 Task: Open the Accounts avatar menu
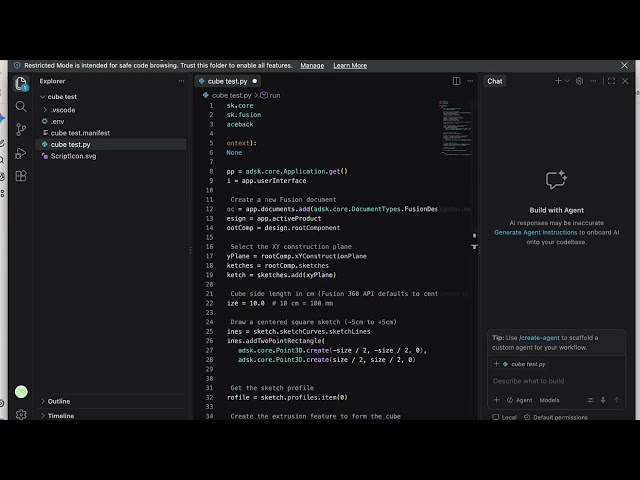pyautogui.click(x=21, y=392)
